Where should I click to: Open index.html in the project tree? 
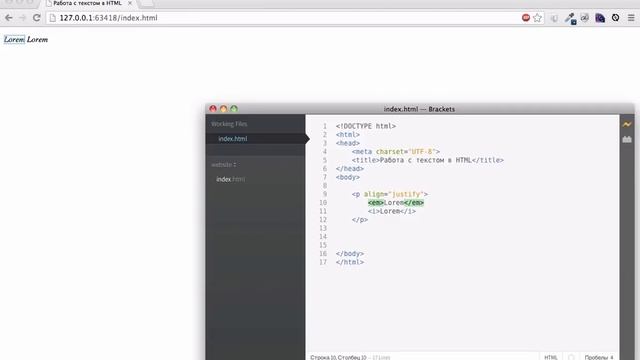(231, 179)
